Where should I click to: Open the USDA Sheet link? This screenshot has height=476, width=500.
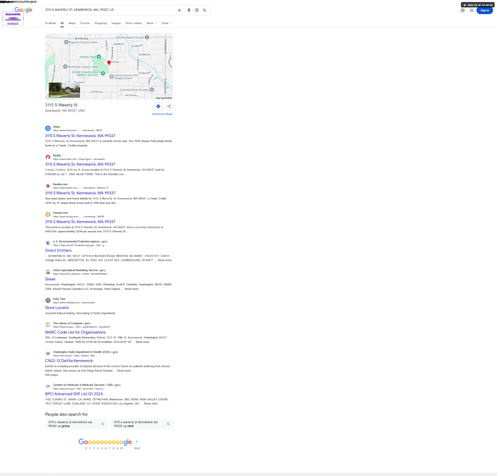50,279
